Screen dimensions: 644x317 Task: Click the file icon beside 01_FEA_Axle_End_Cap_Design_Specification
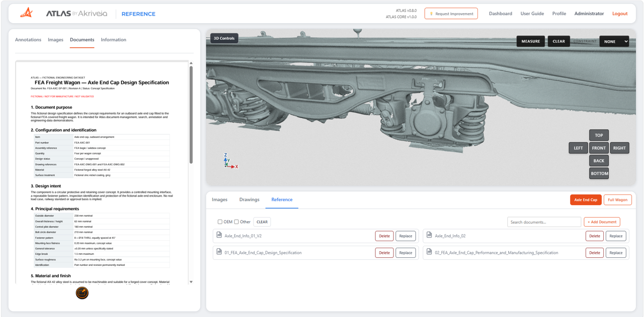click(x=219, y=252)
